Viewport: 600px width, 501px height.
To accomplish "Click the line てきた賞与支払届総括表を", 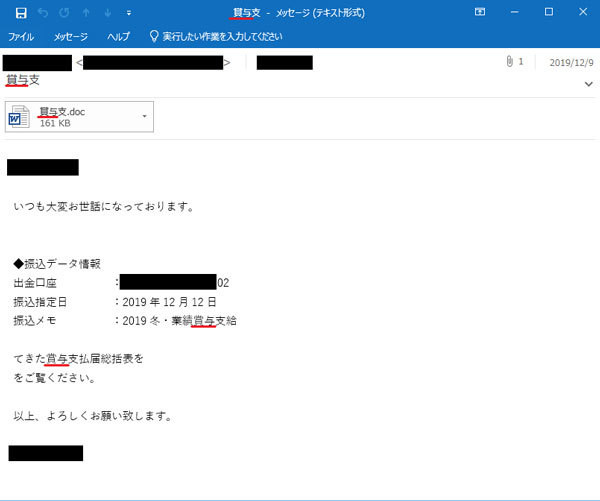I will click(x=78, y=359).
